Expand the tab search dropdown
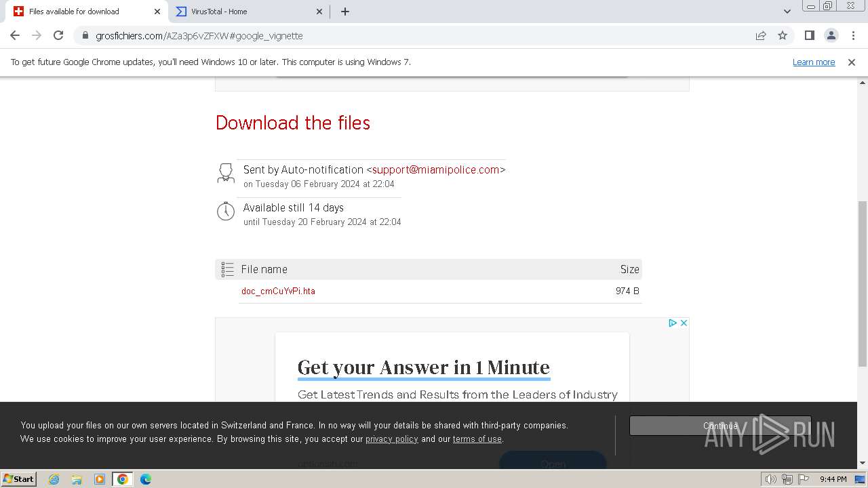Image resolution: width=868 pixels, height=488 pixels. click(787, 12)
